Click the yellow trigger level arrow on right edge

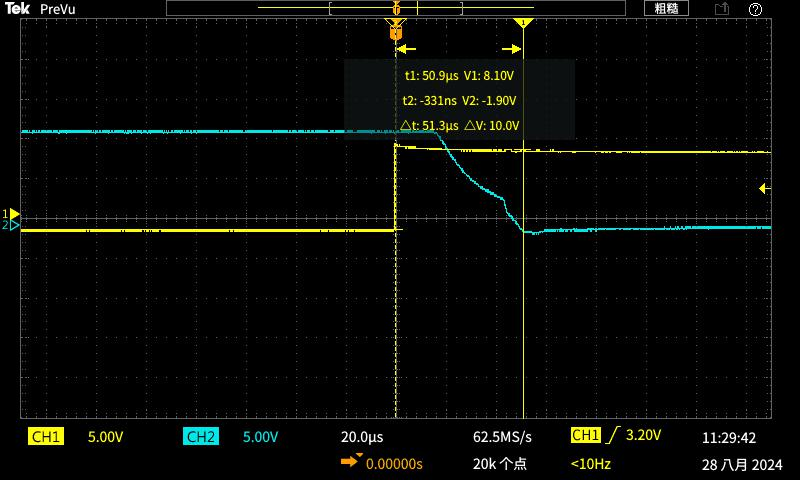click(x=765, y=188)
